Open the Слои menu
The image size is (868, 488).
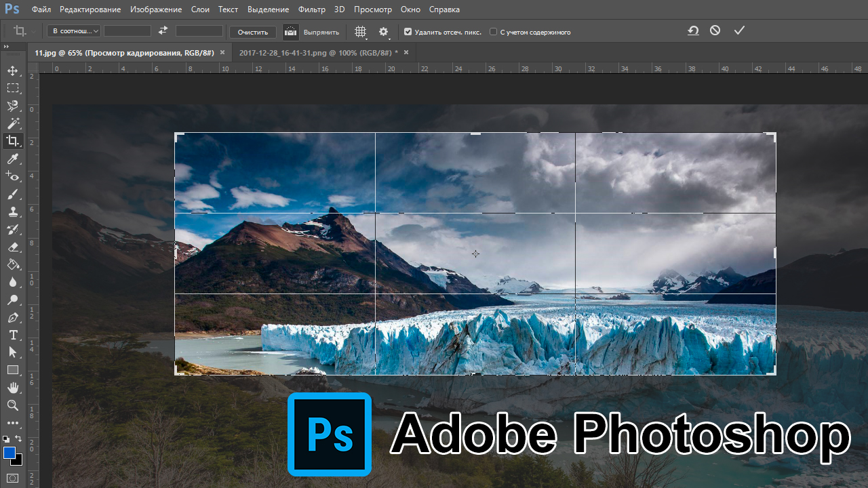200,9
